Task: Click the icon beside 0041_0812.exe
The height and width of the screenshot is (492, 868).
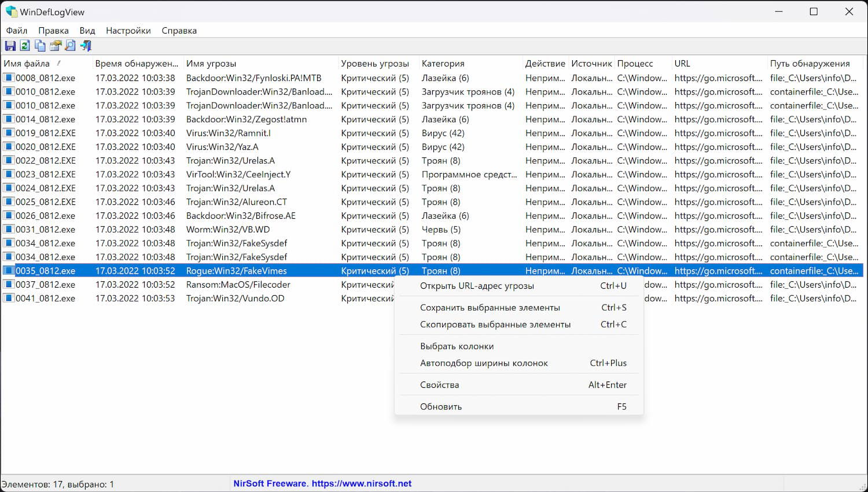Action: point(9,298)
